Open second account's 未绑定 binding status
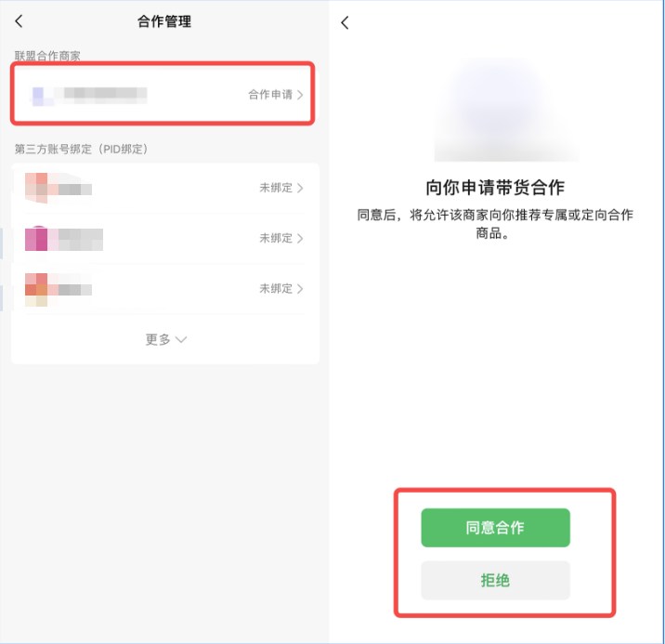Viewport: 665px width, 644px height. (281, 238)
